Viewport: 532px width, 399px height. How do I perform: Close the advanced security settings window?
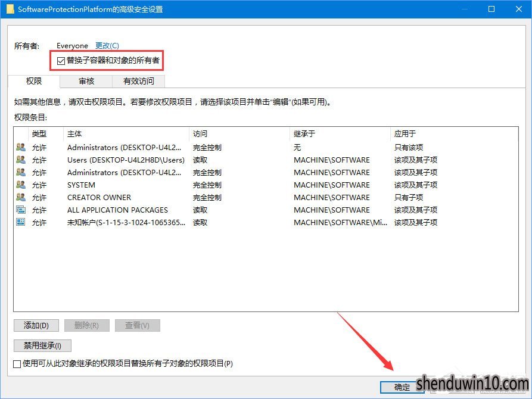(519, 9)
